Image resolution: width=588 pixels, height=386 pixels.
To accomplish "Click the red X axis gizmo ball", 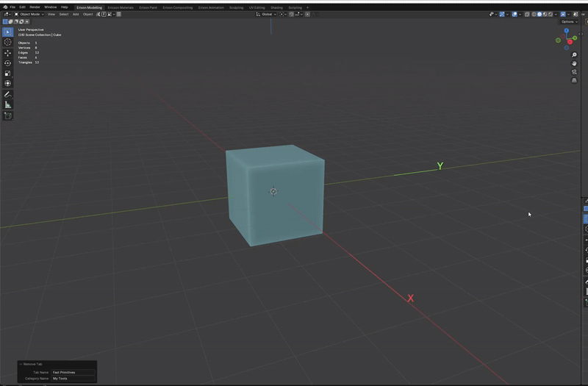I will tap(570, 42).
